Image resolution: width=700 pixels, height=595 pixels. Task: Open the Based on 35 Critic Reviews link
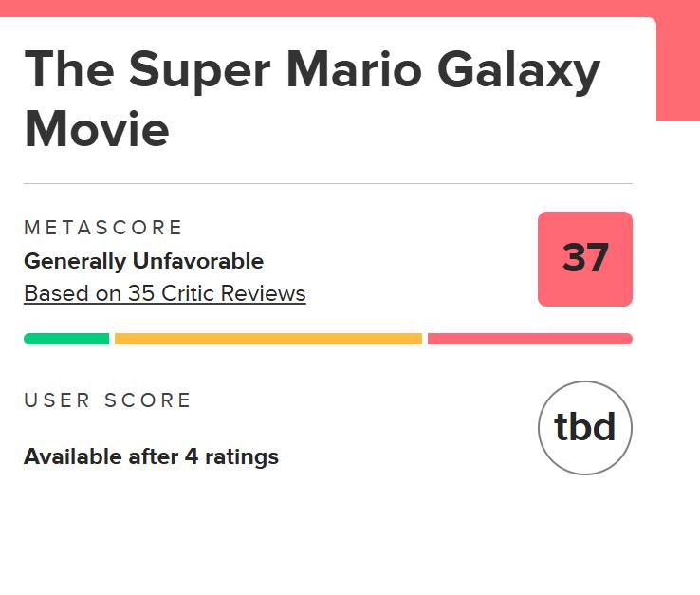[164, 293]
